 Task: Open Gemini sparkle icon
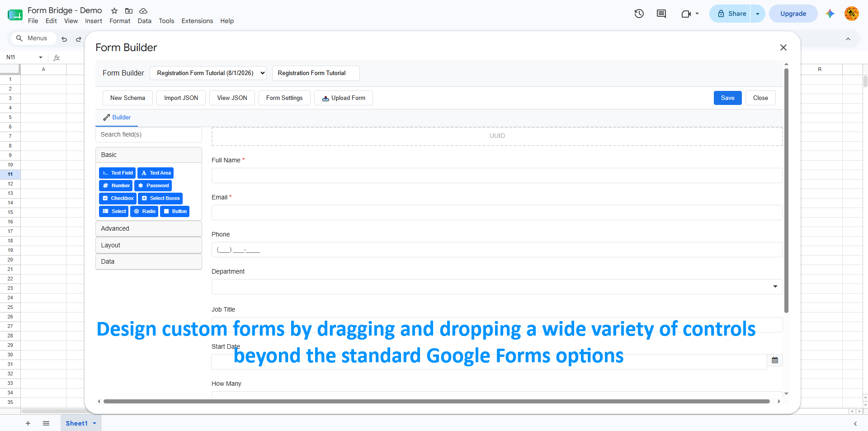(x=830, y=14)
